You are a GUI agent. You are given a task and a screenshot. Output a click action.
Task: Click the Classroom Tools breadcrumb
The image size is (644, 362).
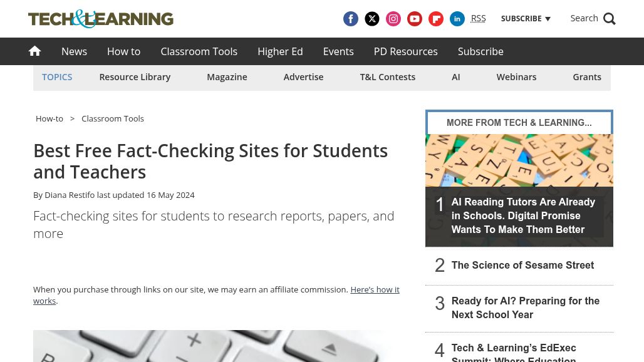tap(113, 118)
